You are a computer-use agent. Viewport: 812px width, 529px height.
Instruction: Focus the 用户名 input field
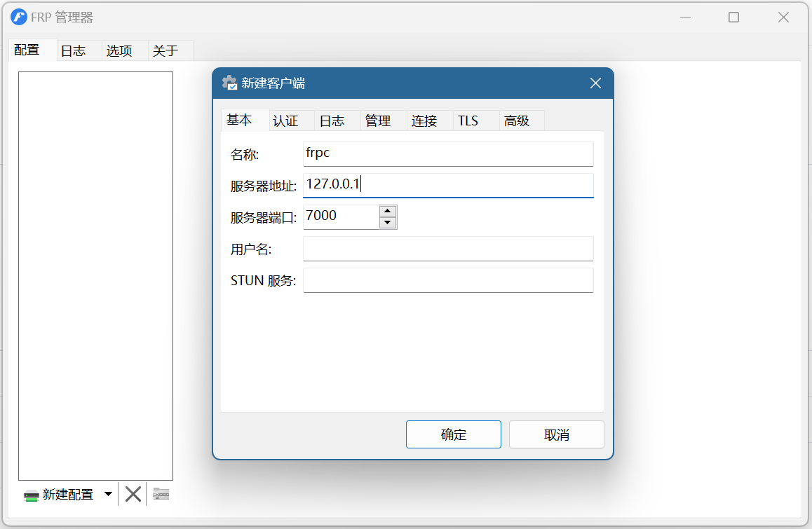(448, 249)
